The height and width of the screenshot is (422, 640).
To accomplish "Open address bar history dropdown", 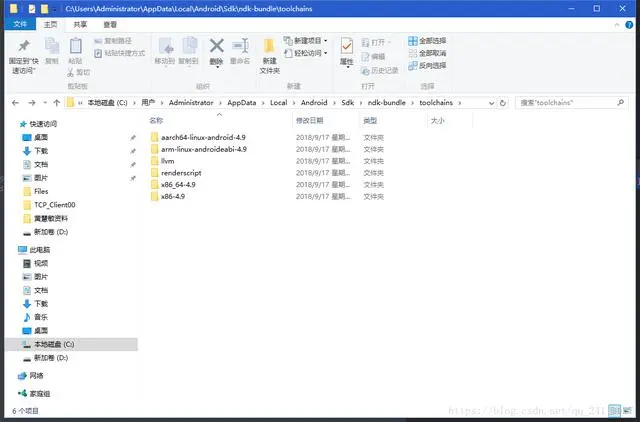I will point(491,103).
